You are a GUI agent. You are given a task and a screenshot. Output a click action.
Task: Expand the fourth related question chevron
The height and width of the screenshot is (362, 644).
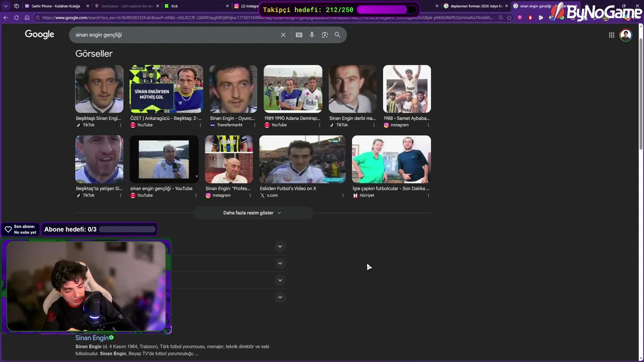pos(280,297)
